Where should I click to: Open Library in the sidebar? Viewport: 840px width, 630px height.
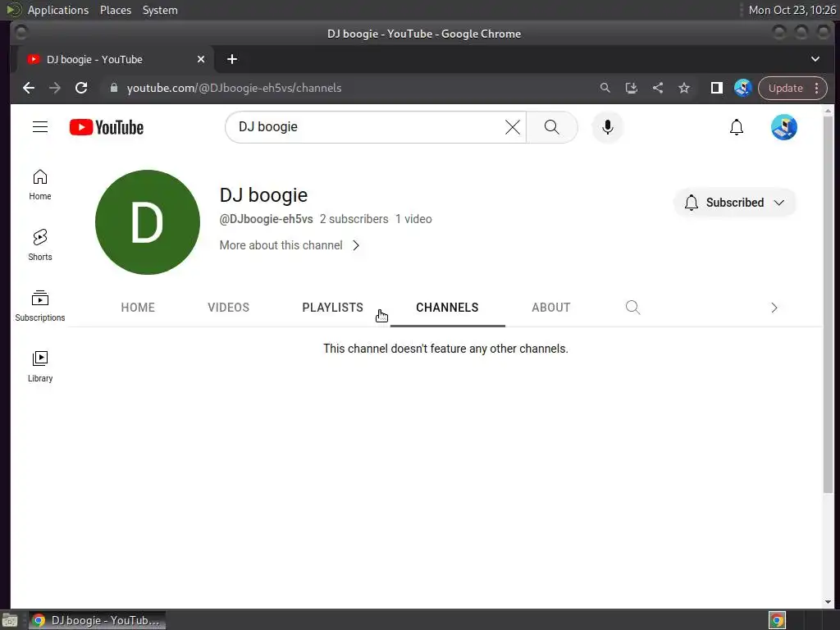40,367
